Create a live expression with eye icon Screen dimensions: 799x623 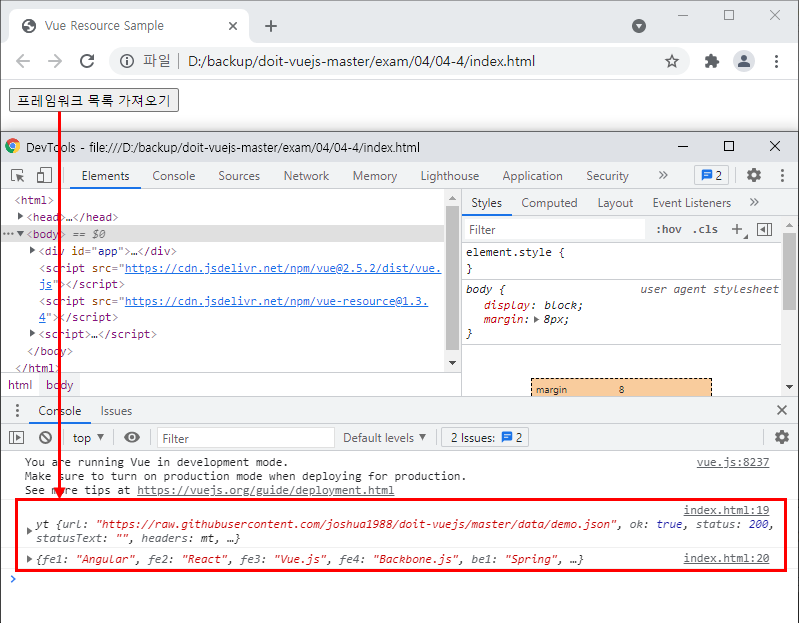pyautogui.click(x=132, y=438)
